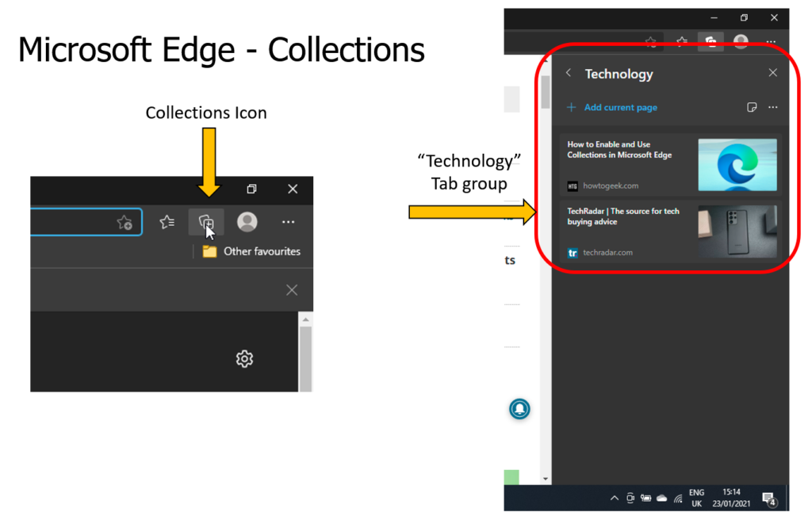This screenshot has height=520, width=812.
Task: Open the ellipsis menu beside the left screenshot avatar
Action: [288, 222]
